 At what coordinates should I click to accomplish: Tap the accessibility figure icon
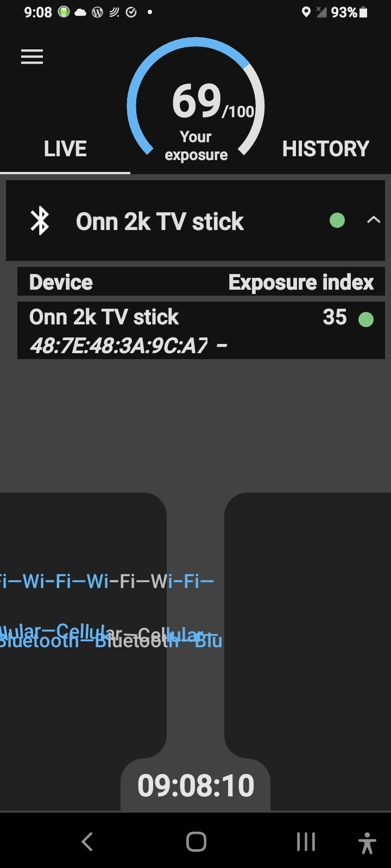367,843
